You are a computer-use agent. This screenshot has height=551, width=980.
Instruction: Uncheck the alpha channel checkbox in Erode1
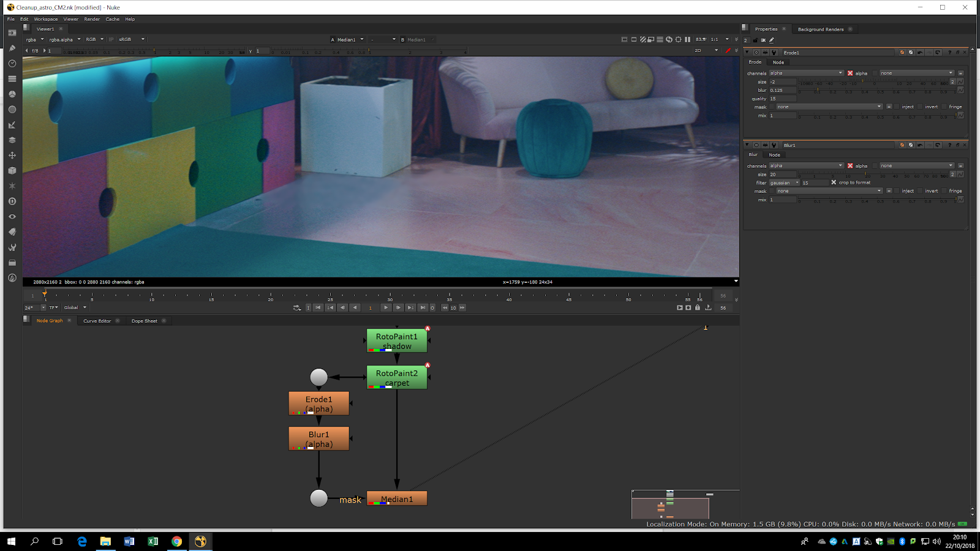click(850, 73)
